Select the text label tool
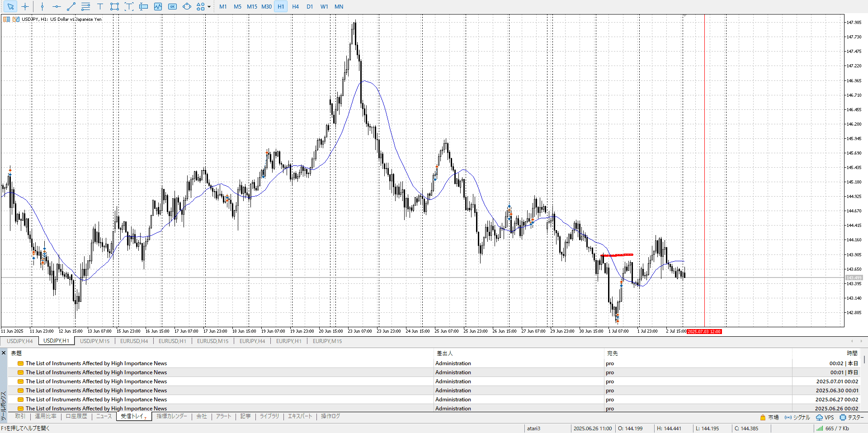Screen dimensions: 868x433 click(x=129, y=7)
